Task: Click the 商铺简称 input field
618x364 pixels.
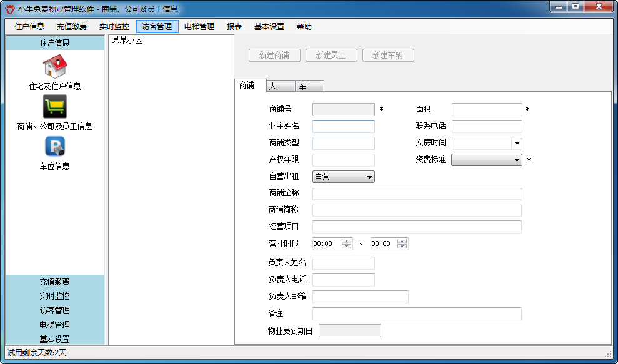Action: (x=417, y=210)
